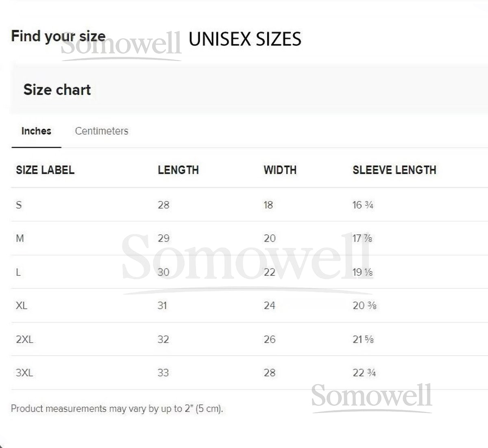
Task: Select the L size row label
Action: point(18,272)
